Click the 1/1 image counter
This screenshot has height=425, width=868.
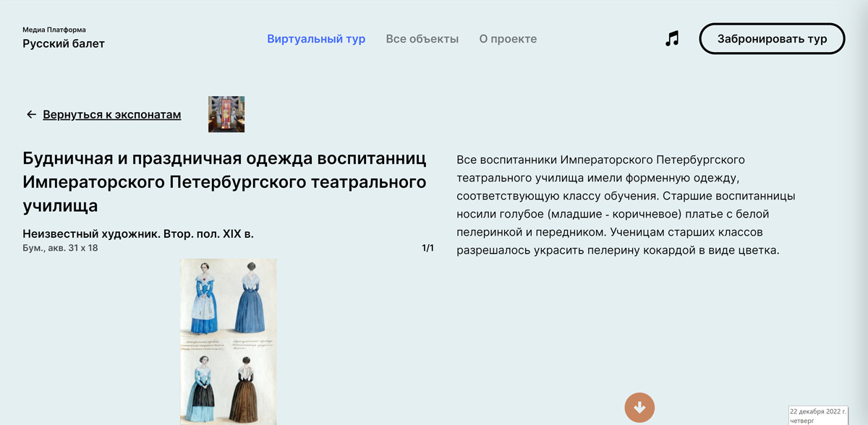(x=427, y=248)
